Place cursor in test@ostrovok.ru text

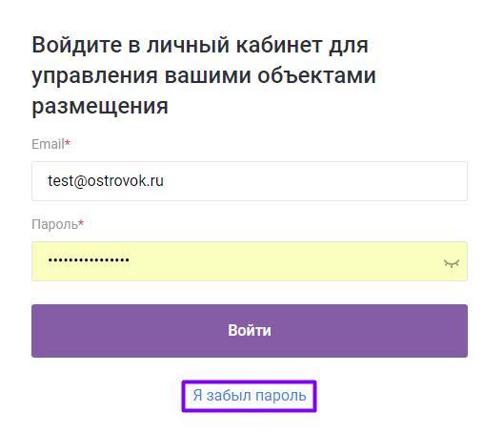coord(106,181)
